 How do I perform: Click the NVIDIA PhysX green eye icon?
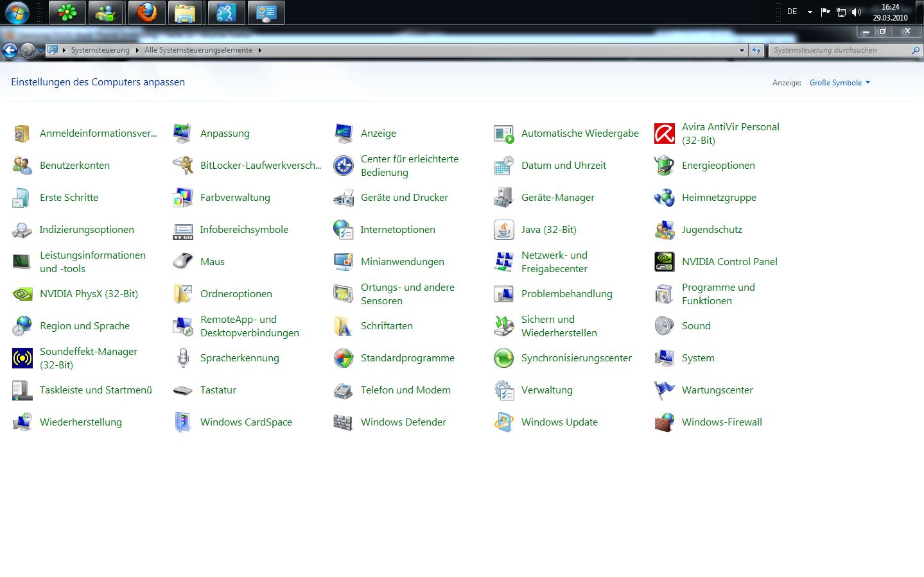tap(22, 294)
